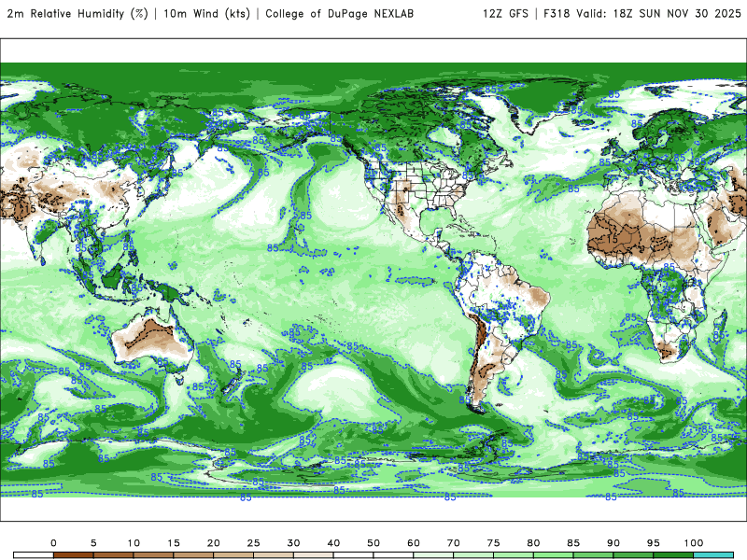747x560 pixels.
Task: Pick the dark brown 0–5 legend swatch
Action: (x=74, y=555)
